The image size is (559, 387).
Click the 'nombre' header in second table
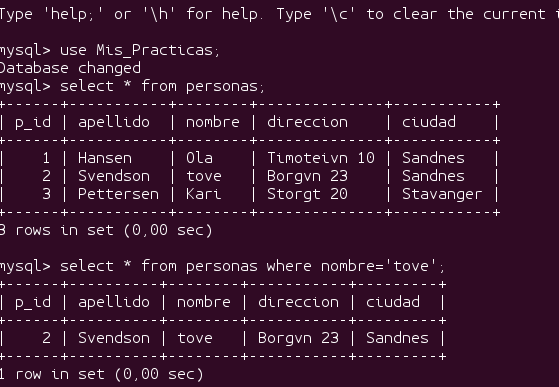pos(204,302)
